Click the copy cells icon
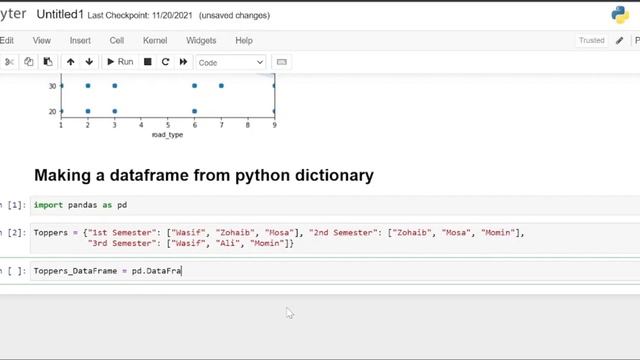Screen dimensions: 640x360 click(28, 62)
